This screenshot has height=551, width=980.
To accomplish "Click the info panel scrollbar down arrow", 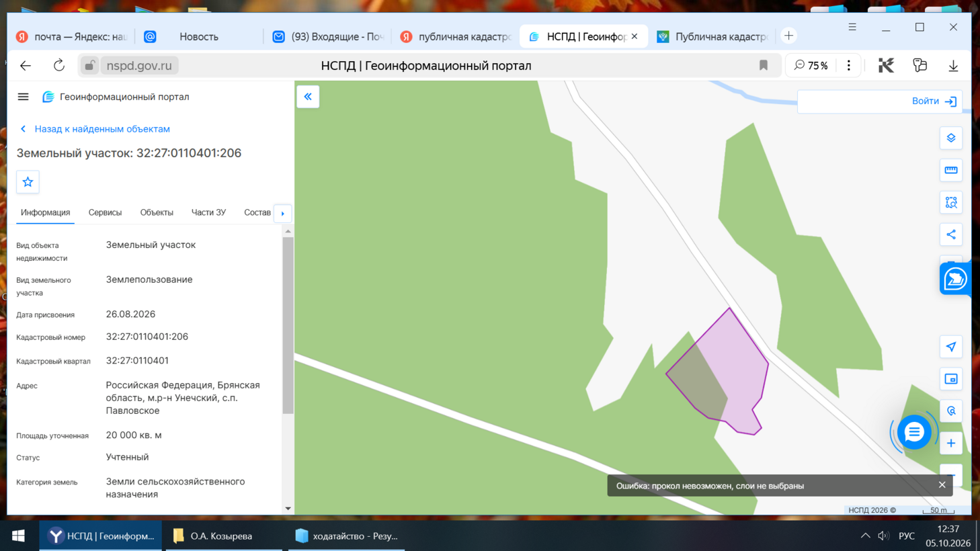I will [x=288, y=509].
